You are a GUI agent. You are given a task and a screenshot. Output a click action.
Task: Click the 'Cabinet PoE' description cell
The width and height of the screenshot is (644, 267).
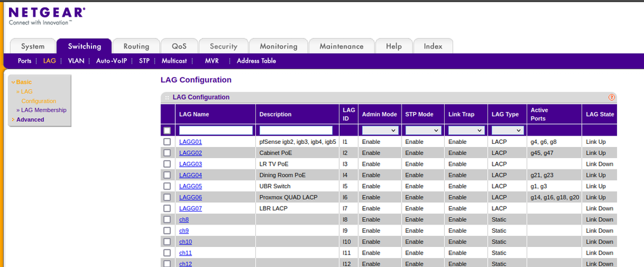[x=276, y=153]
